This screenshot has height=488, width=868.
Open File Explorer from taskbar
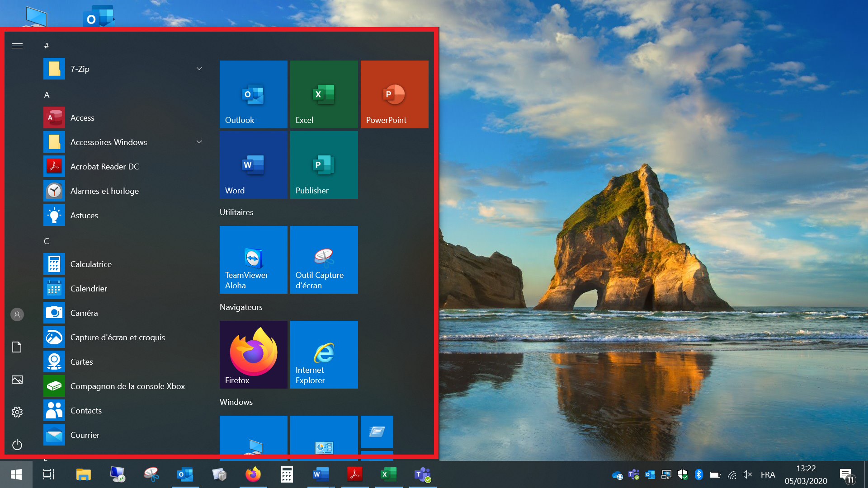[84, 474]
